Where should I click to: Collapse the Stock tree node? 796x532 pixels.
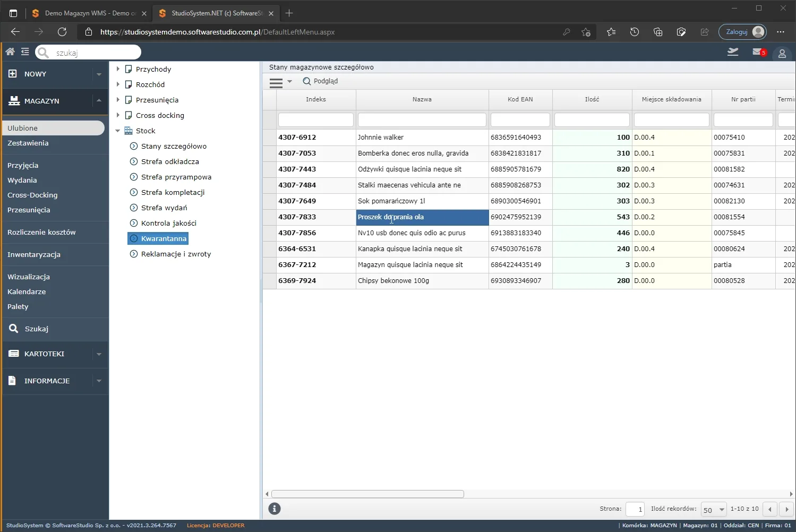(118, 131)
